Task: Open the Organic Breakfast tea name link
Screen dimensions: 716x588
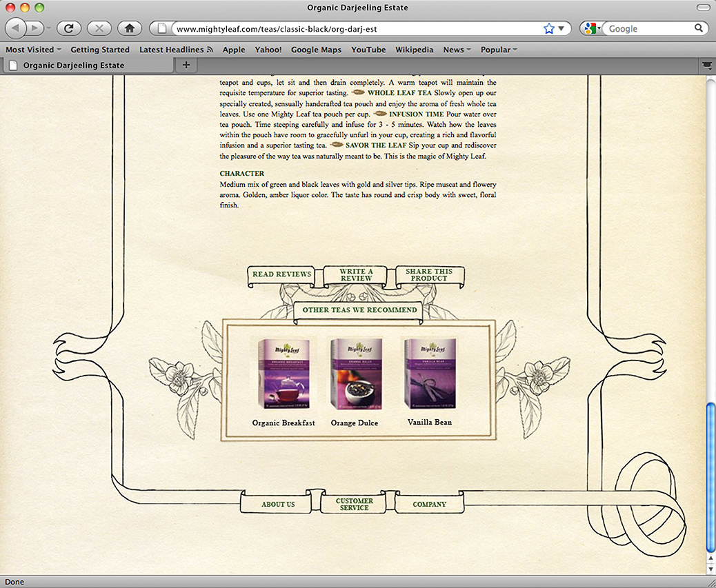Action: tap(284, 423)
